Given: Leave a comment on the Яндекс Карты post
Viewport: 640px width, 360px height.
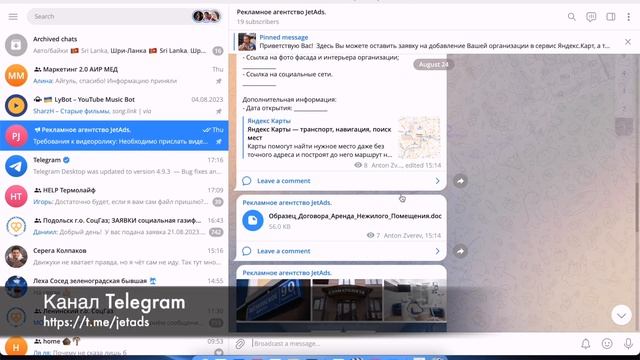Looking at the screenshot, I should coord(284,181).
